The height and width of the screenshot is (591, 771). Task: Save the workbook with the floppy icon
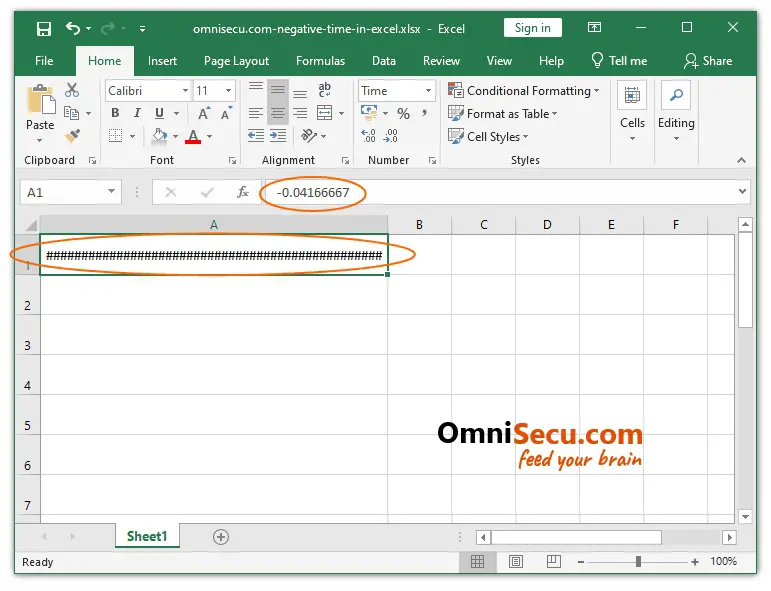(44, 29)
